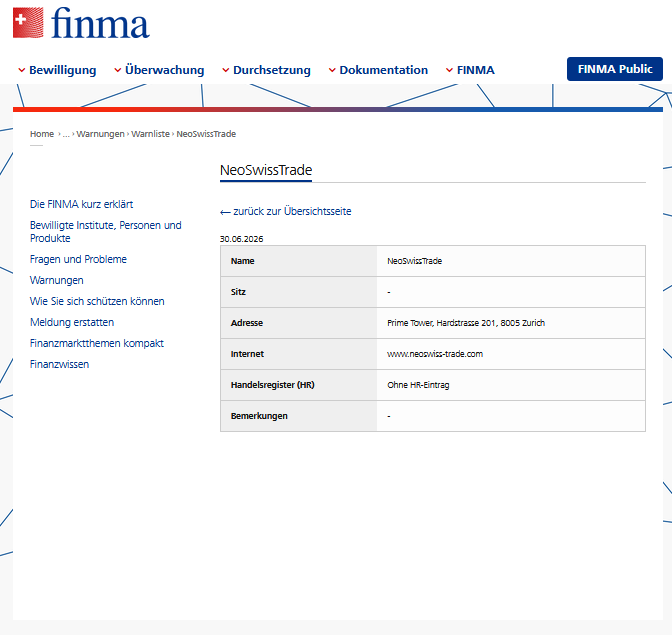Open Finanzwissen sidebar link

click(x=60, y=364)
